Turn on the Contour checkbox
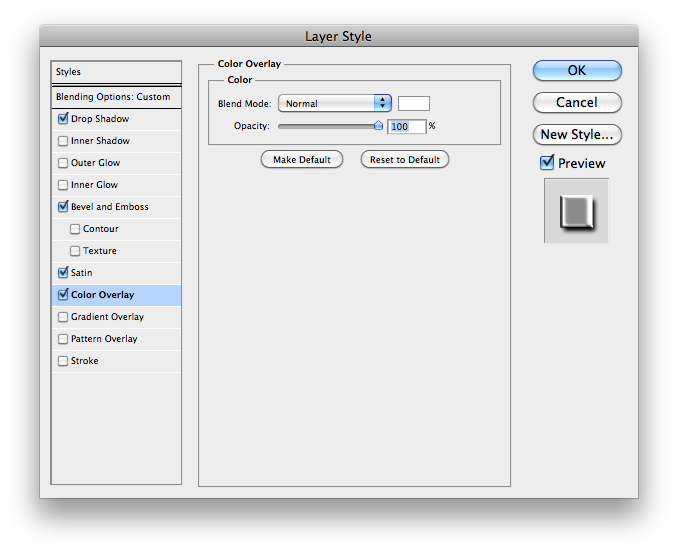 pyautogui.click(x=76, y=229)
